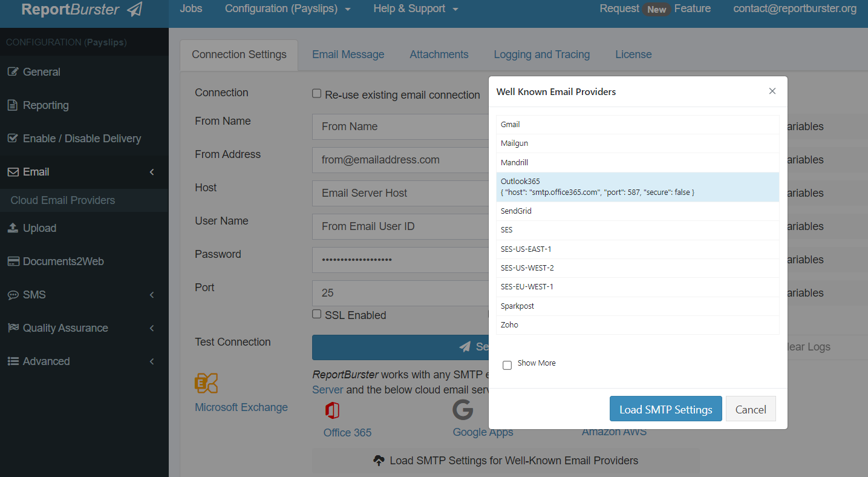Click the Upload icon in sidebar

click(13, 228)
